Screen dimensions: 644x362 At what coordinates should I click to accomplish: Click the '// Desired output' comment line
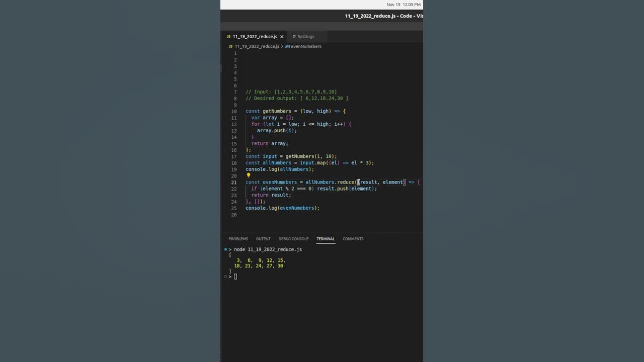297,99
